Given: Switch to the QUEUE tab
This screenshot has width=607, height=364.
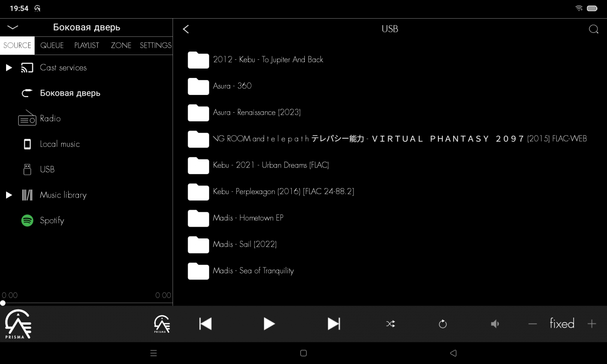Looking at the screenshot, I should pyautogui.click(x=52, y=45).
